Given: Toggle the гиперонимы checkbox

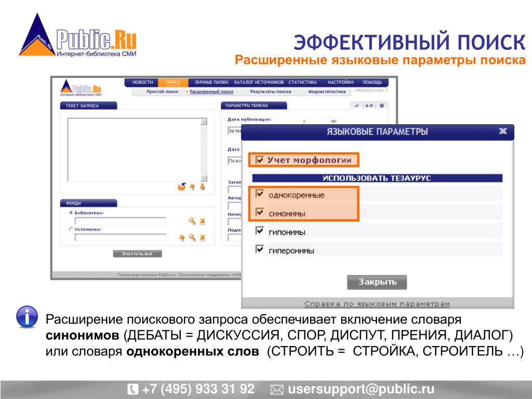Looking at the screenshot, I should pos(260,249).
